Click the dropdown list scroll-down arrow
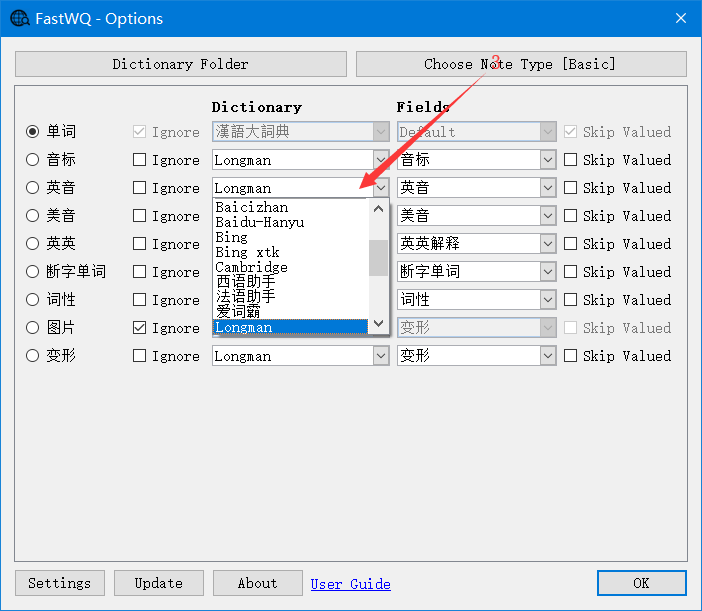 [378, 323]
